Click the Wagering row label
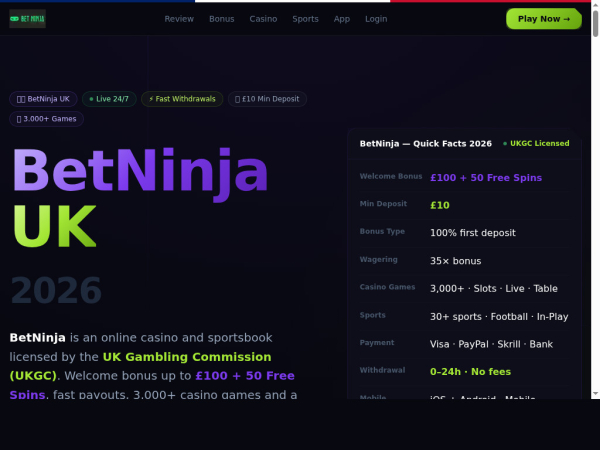Screen dimensions: 600x450 [378, 259]
